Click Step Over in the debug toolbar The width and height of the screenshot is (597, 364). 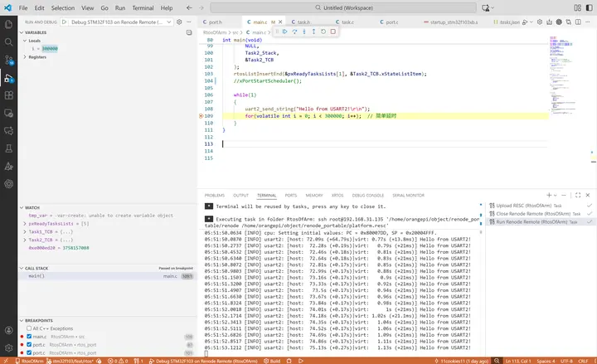pos(294,32)
